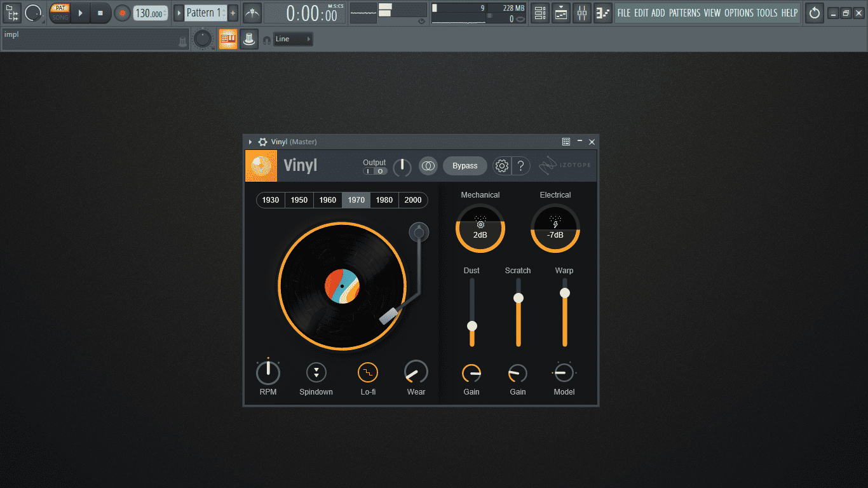Click the 130.000 tempo field
The width and height of the screenshot is (868, 488).
151,13
